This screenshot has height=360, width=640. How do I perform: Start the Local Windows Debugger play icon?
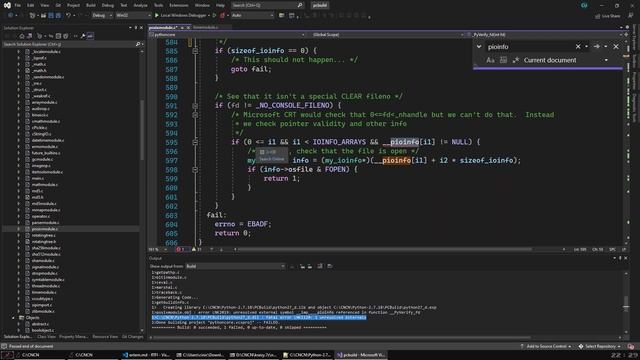tap(156, 16)
